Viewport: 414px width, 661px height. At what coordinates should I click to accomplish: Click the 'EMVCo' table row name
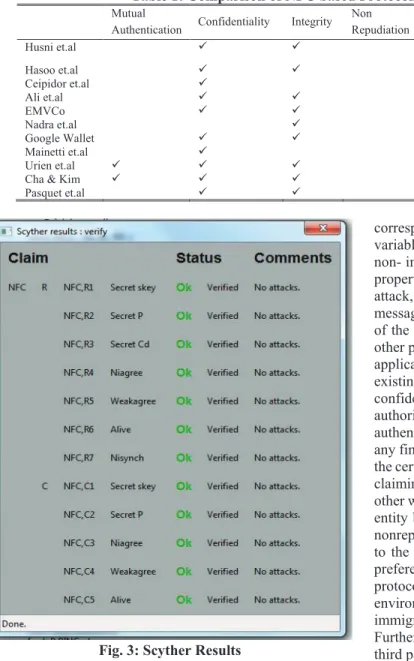tap(45, 111)
